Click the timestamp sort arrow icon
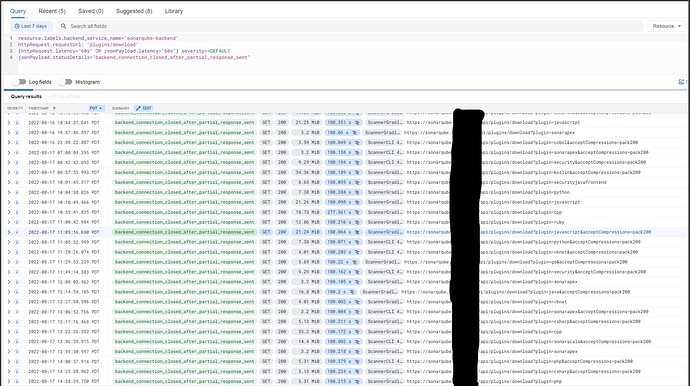 tap(54, 108)
